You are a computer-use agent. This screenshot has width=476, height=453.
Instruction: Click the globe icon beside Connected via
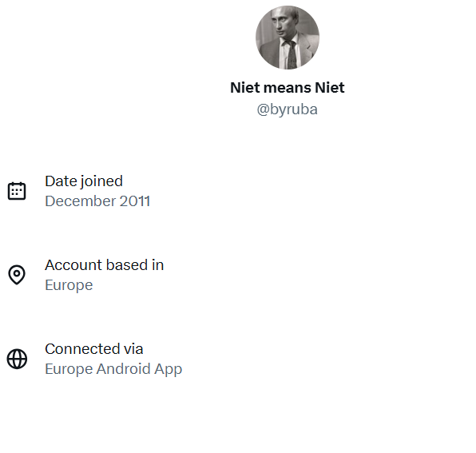coord(17,359)
